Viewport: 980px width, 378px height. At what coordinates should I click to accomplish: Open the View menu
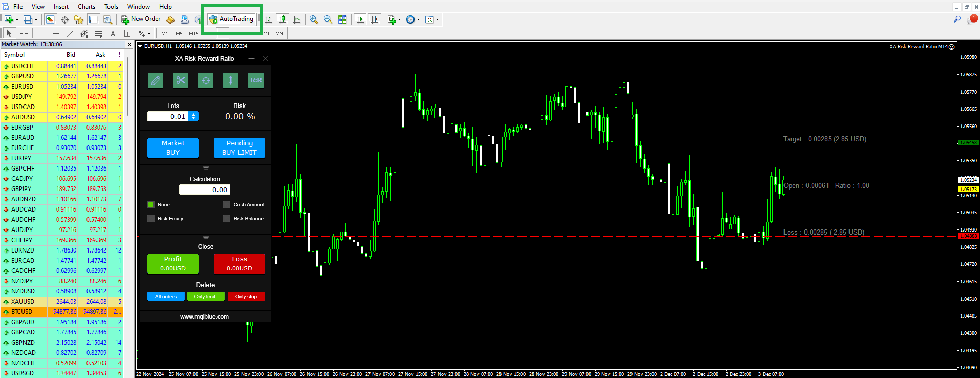(x=38, y=7)
